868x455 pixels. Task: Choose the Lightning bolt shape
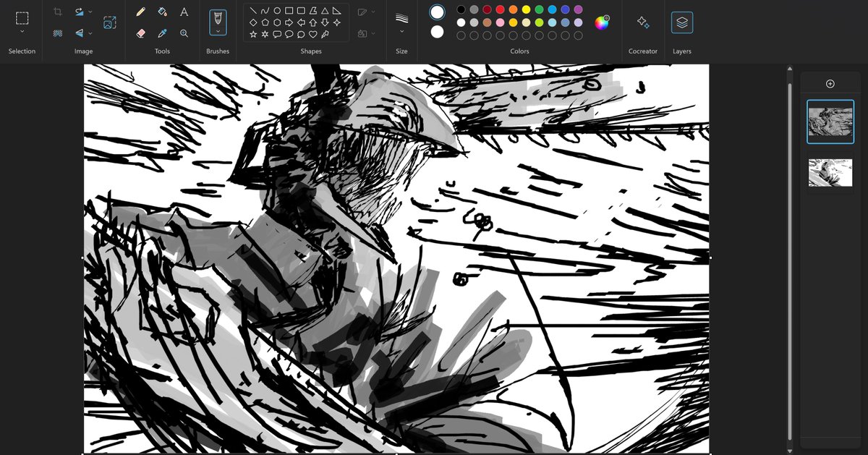coord(325,34)
